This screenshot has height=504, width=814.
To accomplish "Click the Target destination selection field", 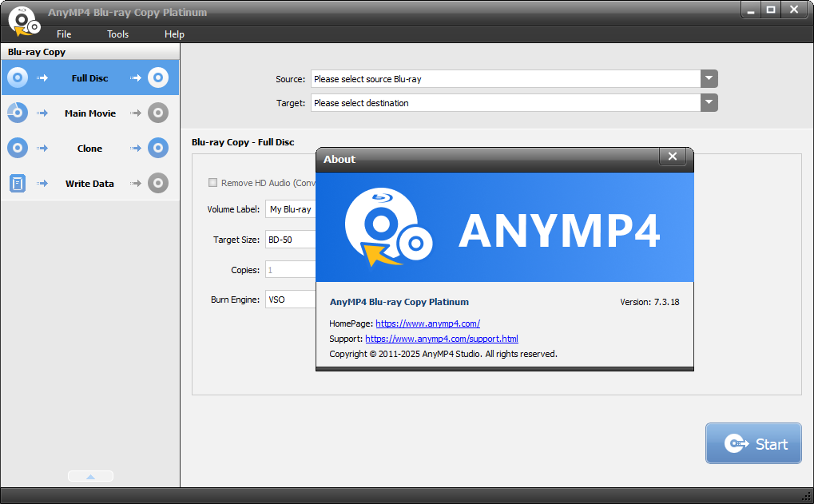I will pyautogui.click(x=506, y=103).
